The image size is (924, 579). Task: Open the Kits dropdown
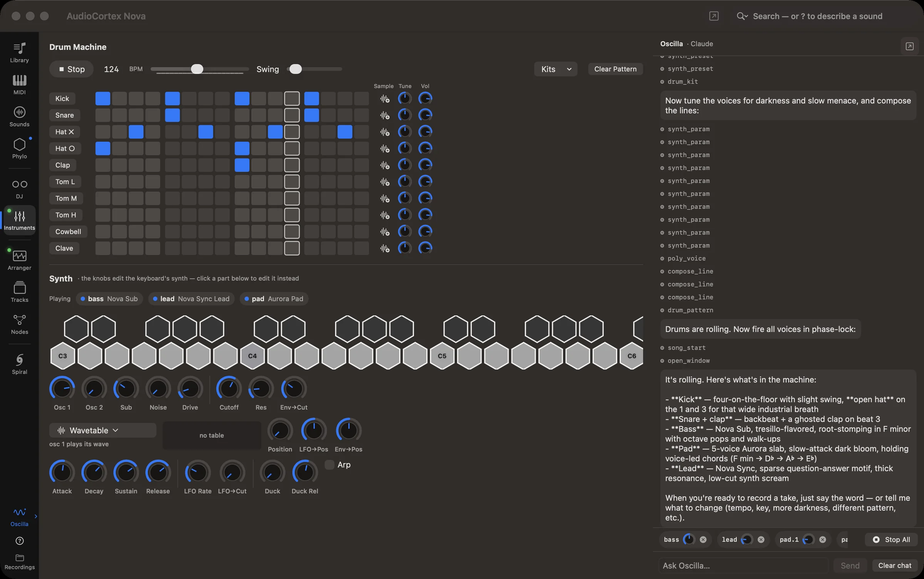pyautogui.click(x=556, y=69)
